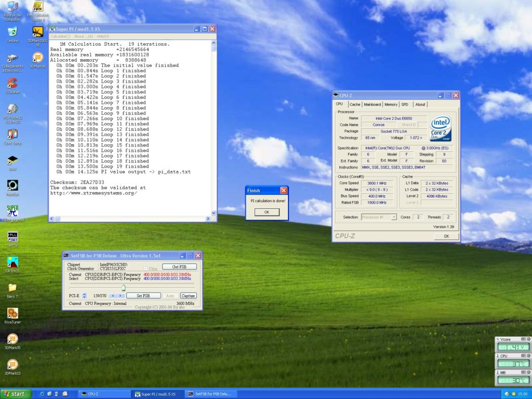Activate Super PI / mod1.5 XS taskbar button
Image resolution: width=532 pixels, height=399 pixels.
tap(158, 394)
